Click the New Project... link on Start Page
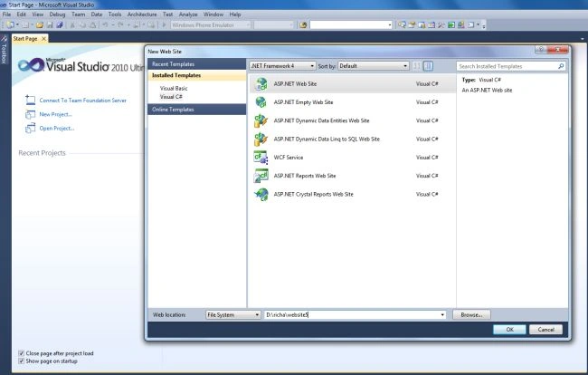Screen dimensions: 588x375 (x=55, y=114)
